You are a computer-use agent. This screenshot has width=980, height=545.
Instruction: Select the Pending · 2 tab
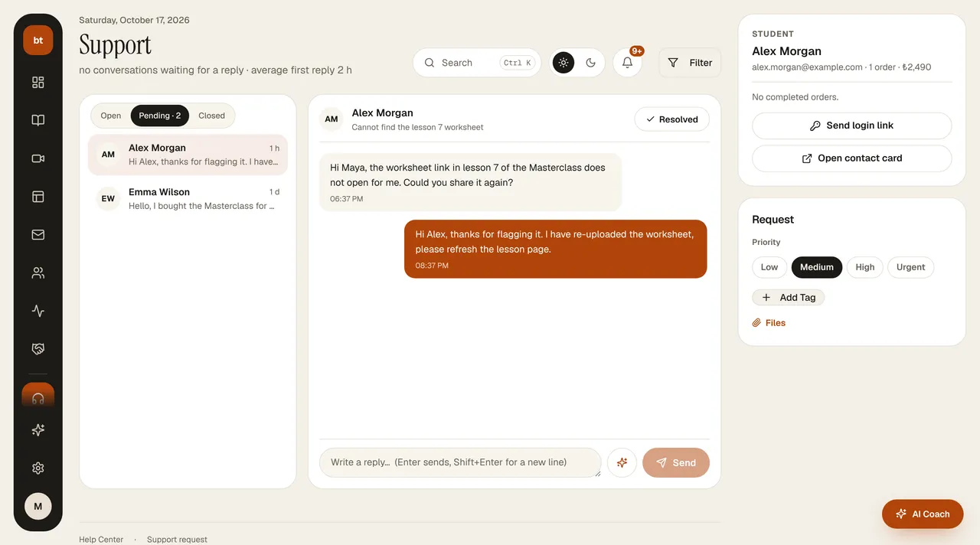[x=160, y=116]
